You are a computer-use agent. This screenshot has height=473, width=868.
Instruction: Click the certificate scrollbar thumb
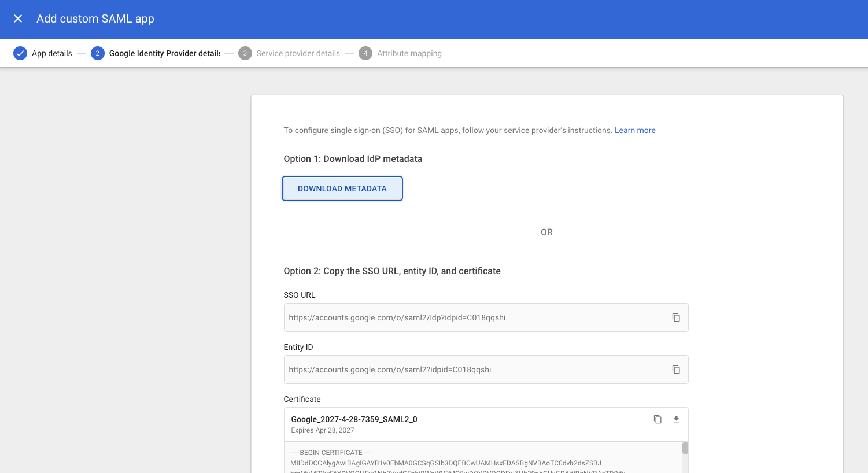click(685, 448)
